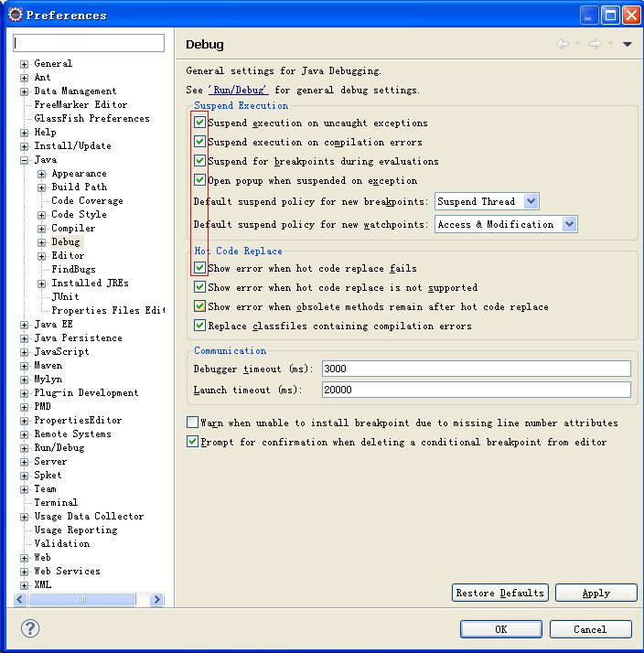This screenshot has width=644, height=653.
Task: Click the help question mark icon
Action: (30, 628)
